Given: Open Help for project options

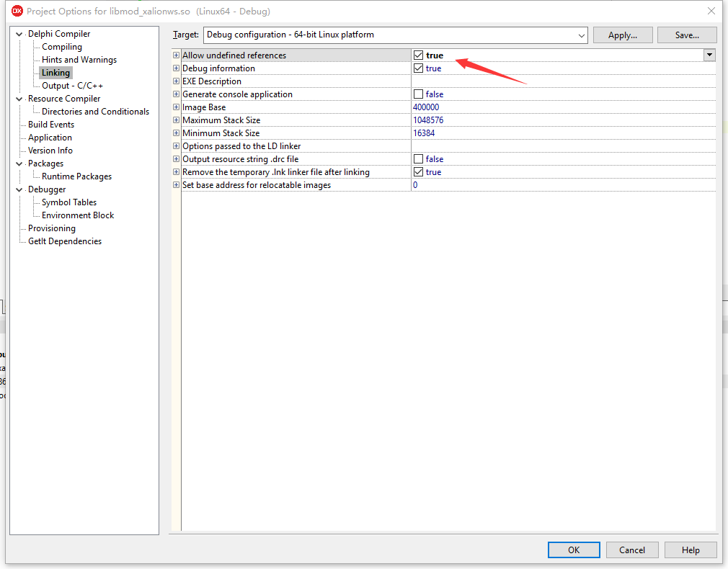Looking at the screenshot, I should click(691, 550).
